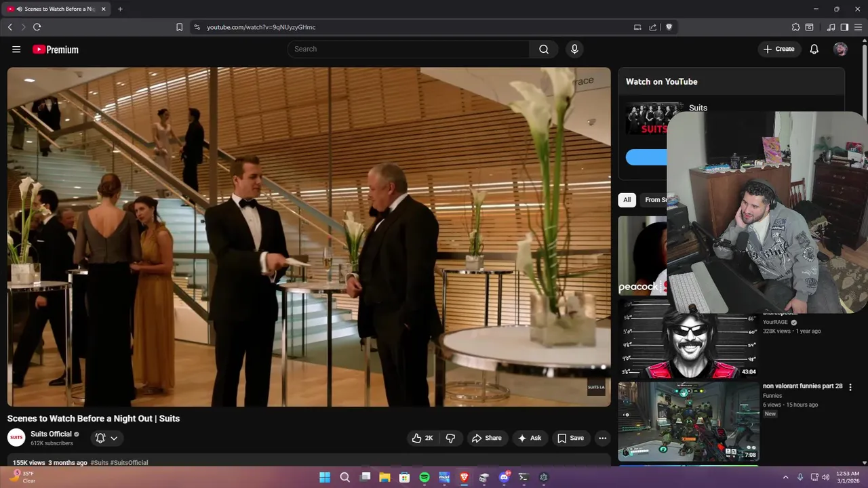Screen dimensions: 868x488
Task: Click the Funnies channel name
Action: point(772,395)
